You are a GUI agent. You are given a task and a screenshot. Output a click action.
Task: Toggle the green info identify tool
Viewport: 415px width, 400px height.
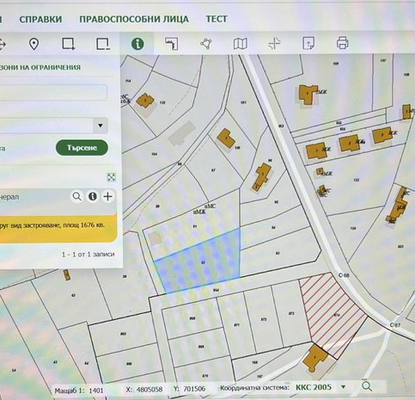(138, 44)
